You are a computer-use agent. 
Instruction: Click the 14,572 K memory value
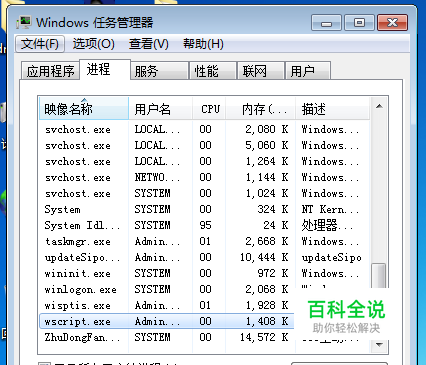point(264,337)
